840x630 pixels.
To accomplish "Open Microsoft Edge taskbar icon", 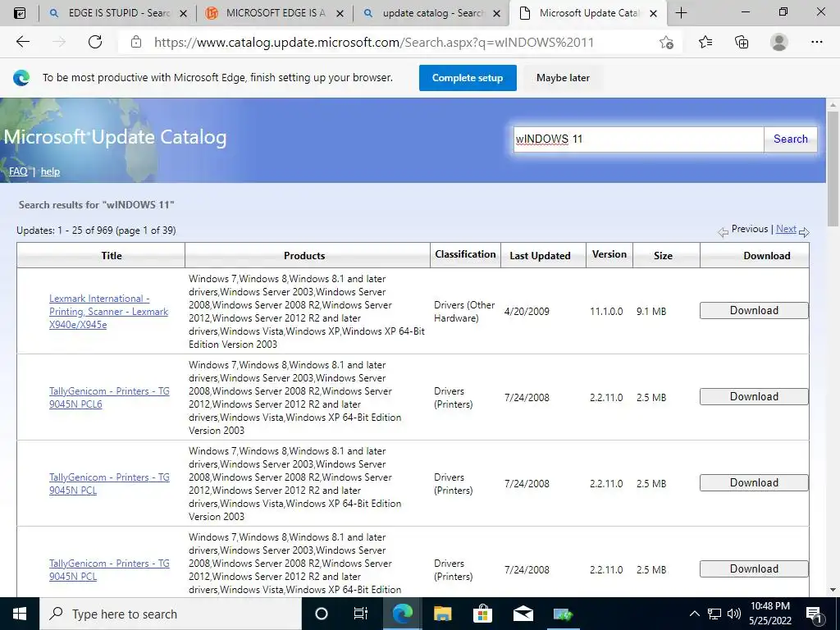I will click(402, 614).
